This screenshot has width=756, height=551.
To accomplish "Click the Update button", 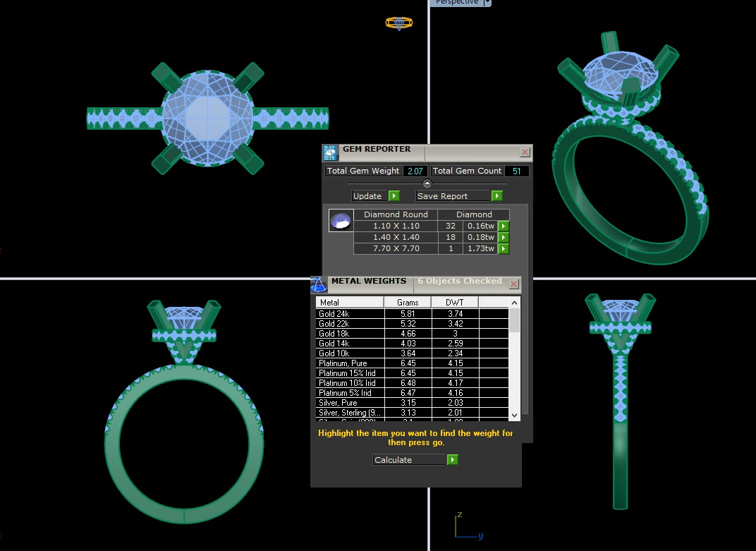I will tap(370, 196).
